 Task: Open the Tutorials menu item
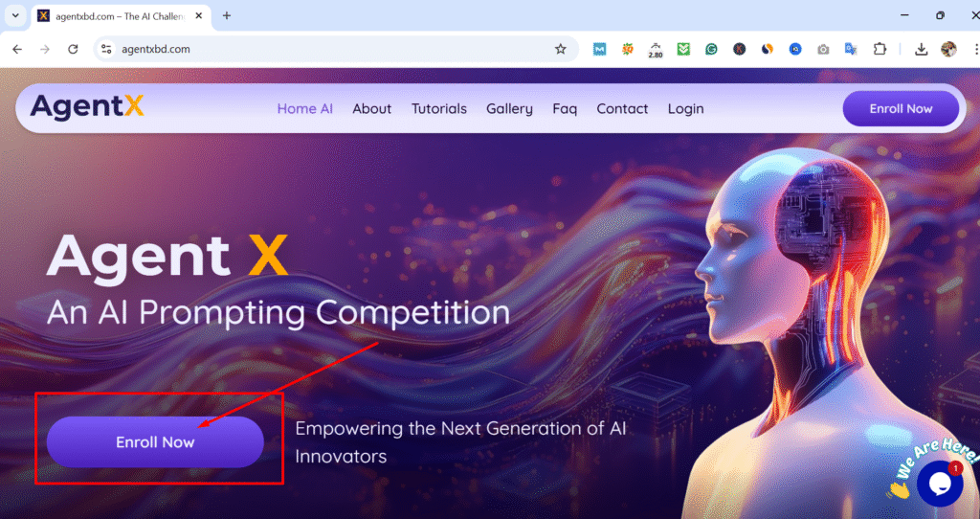[x=438, y=109]
